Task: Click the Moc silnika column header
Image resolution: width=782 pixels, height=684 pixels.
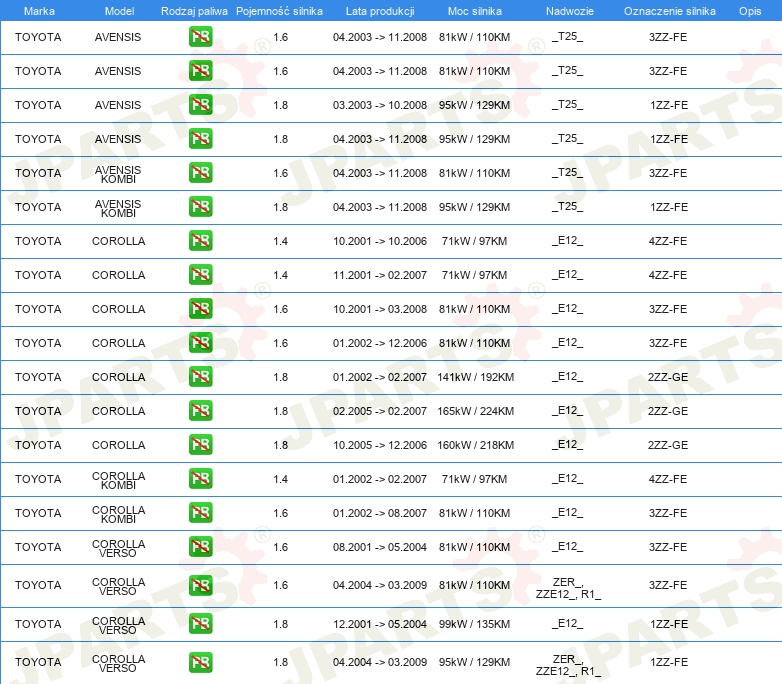Action: pyautogui.click(x=475, y=11)
